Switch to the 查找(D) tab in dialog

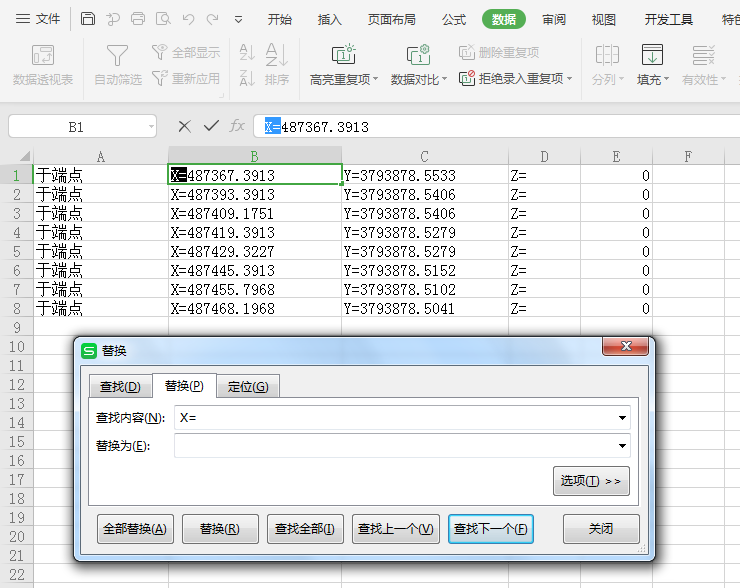coord(120,387)
